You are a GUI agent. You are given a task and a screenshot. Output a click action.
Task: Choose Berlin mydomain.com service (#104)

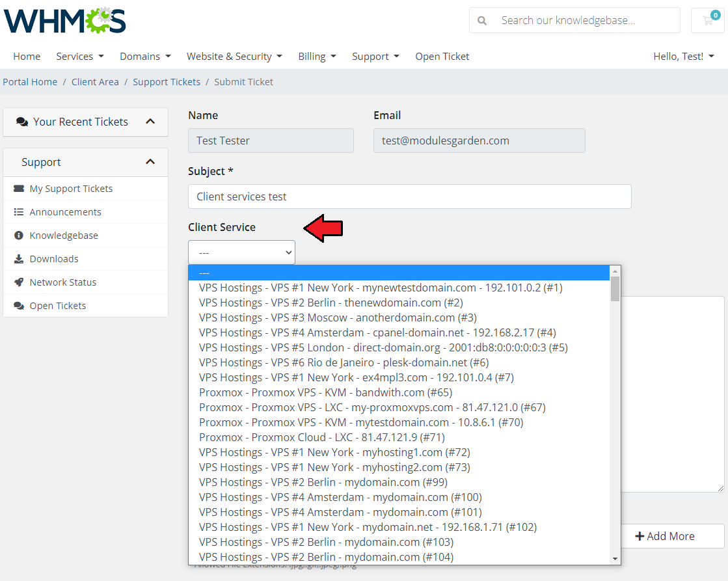point(399,557)
